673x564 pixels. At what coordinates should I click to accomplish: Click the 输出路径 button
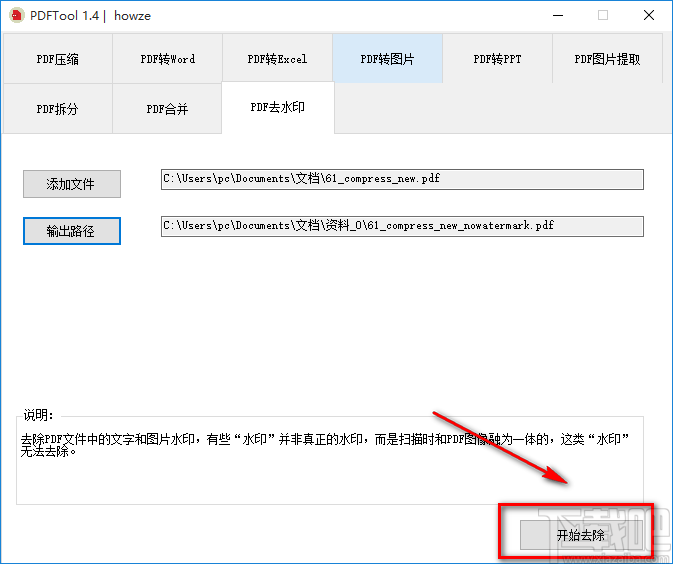click(x=72, y=231)
